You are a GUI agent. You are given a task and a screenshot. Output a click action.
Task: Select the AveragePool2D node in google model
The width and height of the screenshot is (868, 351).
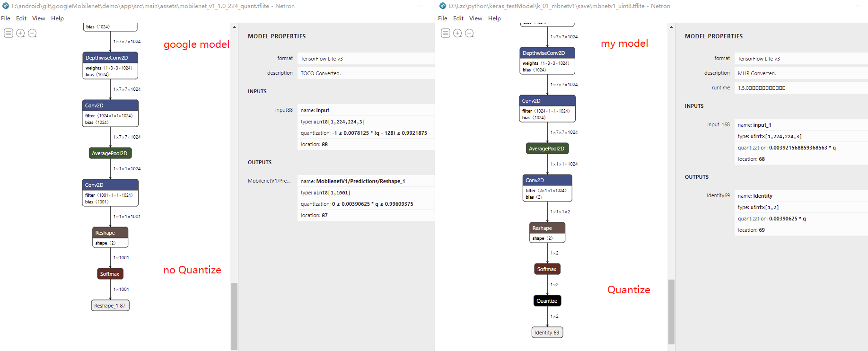(110, 153)
